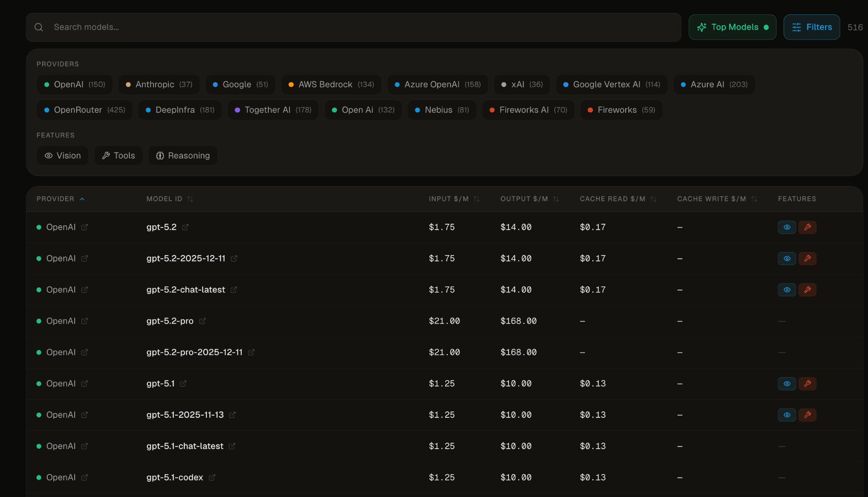Filter by Anthropic provider chip
This screenshot has height=497, width=868.
(x=159, y=84)
